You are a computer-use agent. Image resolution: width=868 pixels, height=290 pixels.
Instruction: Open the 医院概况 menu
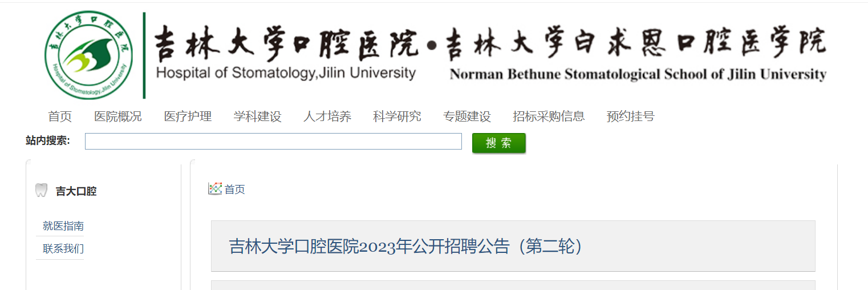118,116
